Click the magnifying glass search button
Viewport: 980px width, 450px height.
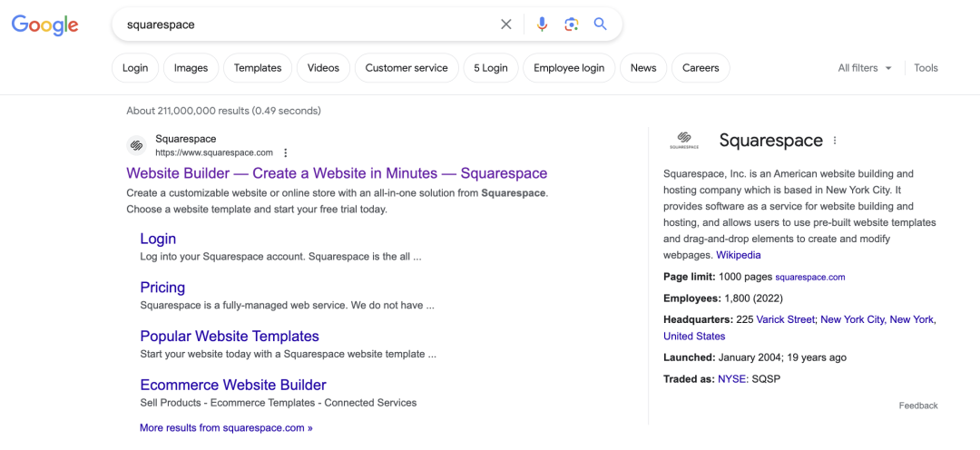pos(600,24)
